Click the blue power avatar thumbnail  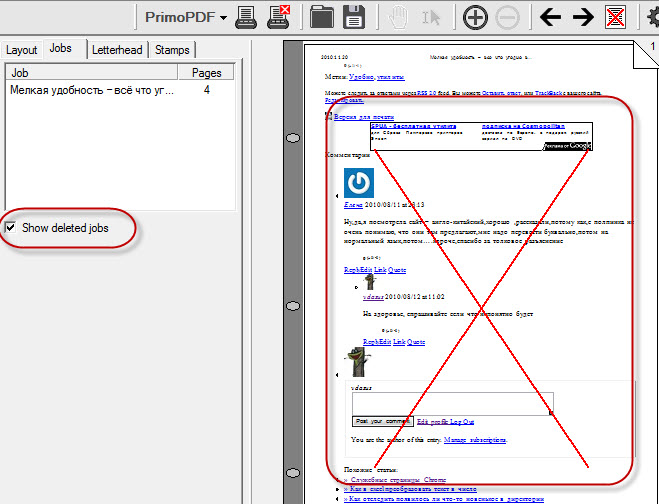click(359, 182)
